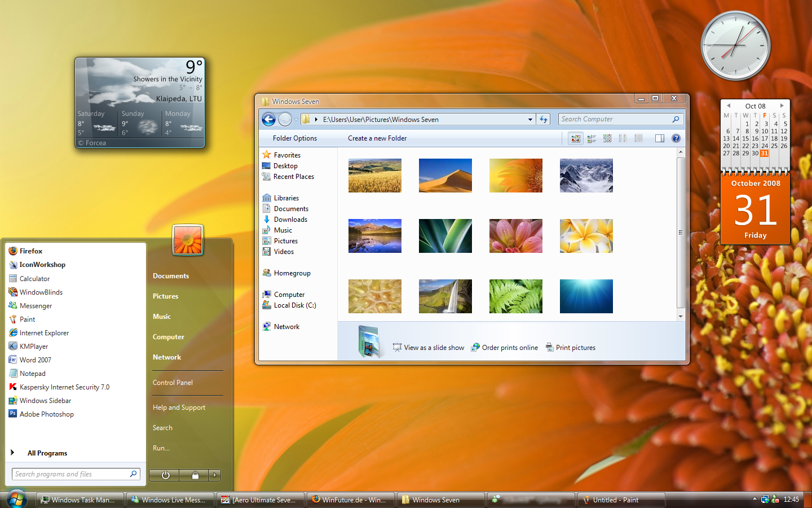Click the power button in Start menu

click(165, 475)
